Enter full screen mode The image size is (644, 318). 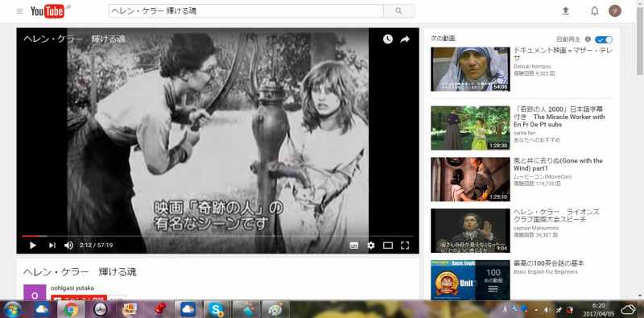coord(405,246)
